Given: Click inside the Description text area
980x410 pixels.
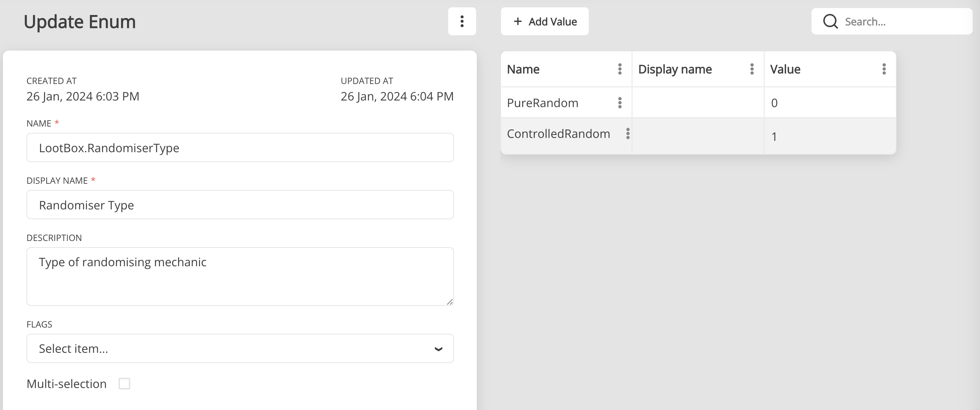Looking at the screenshot, I should [x=240, y=276].
